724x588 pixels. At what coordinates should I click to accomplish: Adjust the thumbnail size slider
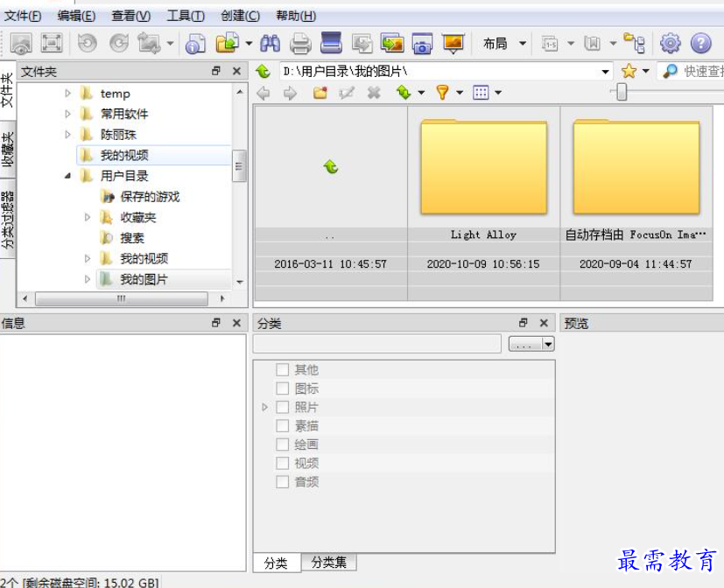click(622, 92)
